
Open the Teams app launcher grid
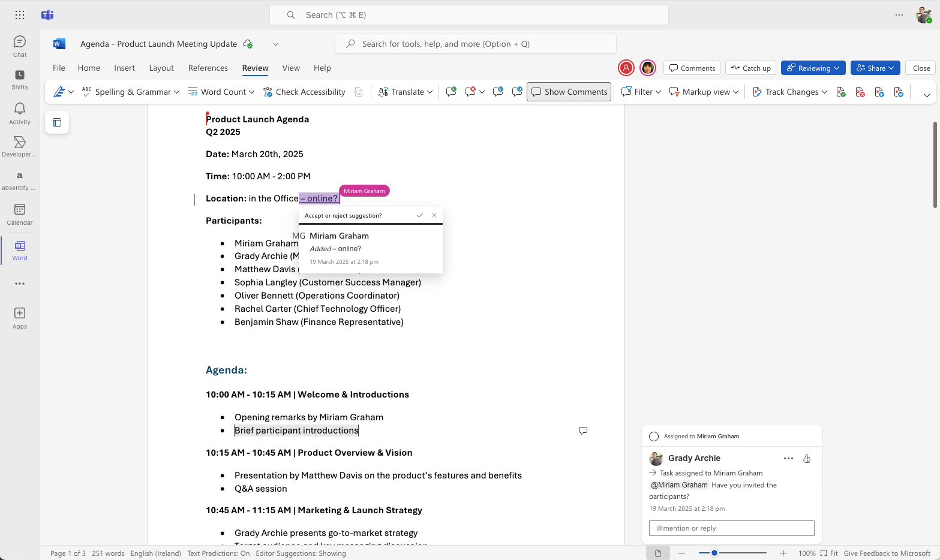[20, 15]
